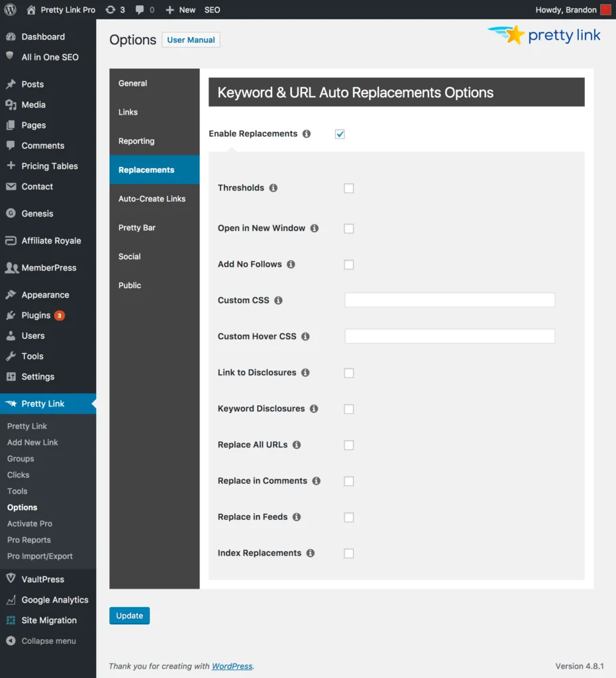This screenshot has height=678, width=616.
Task: Open the User Manual
Action: coord(190,40)
